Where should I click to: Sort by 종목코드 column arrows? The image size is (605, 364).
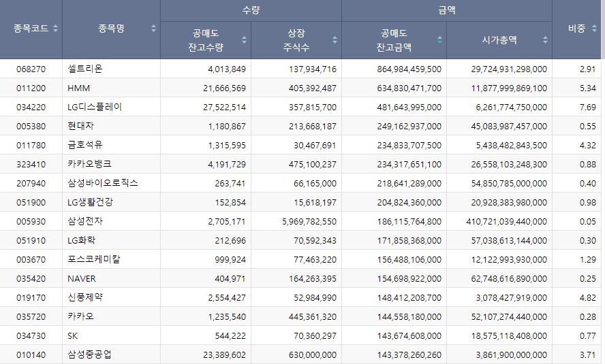click(56, 28)
